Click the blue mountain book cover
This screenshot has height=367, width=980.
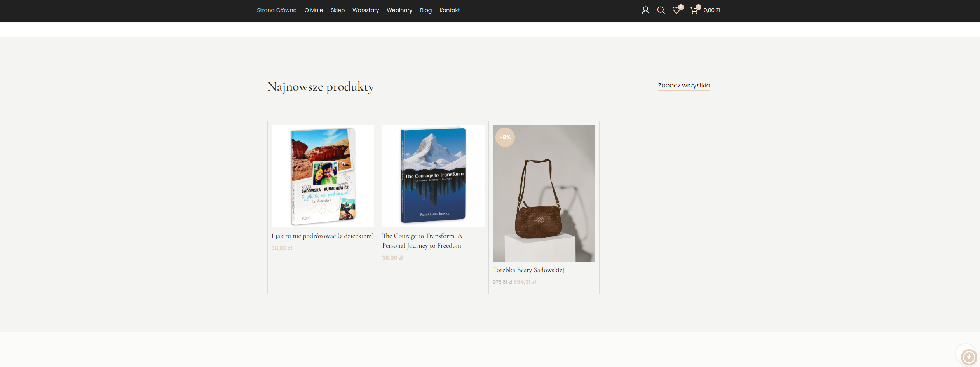click(433, 176)
